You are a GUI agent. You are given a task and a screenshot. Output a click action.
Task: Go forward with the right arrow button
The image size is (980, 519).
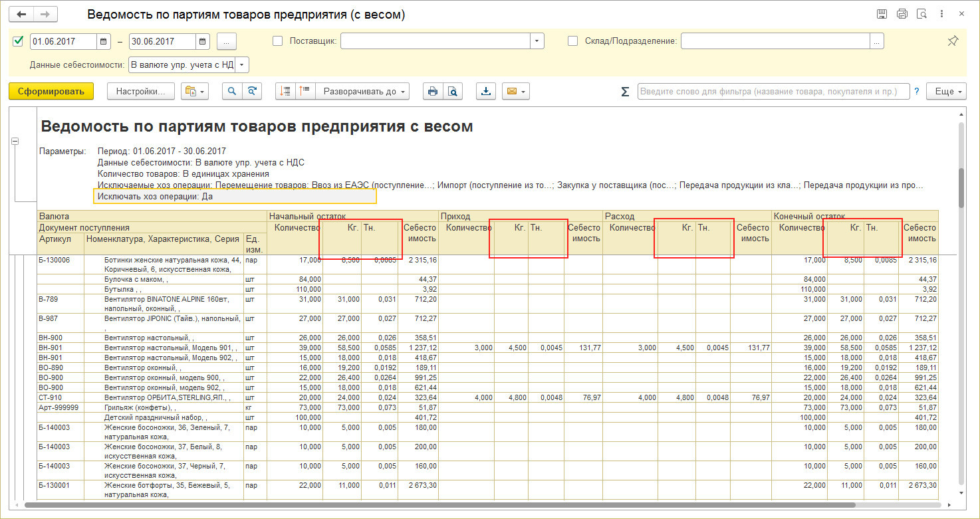pyautogui.click(x=45, y=14)
